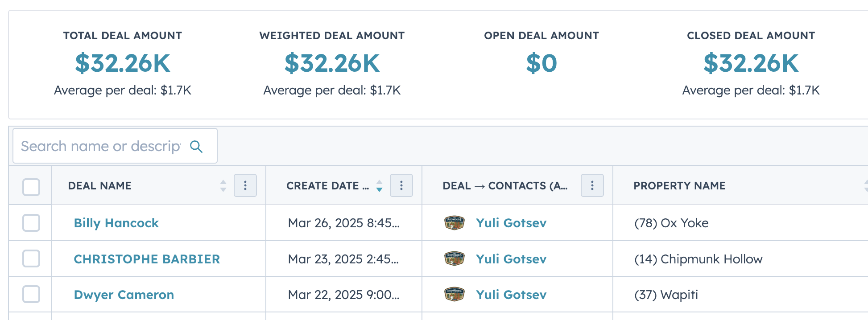Click the search magnifier icon
This screenshot has height=320, width=868.
click(196, 147)
